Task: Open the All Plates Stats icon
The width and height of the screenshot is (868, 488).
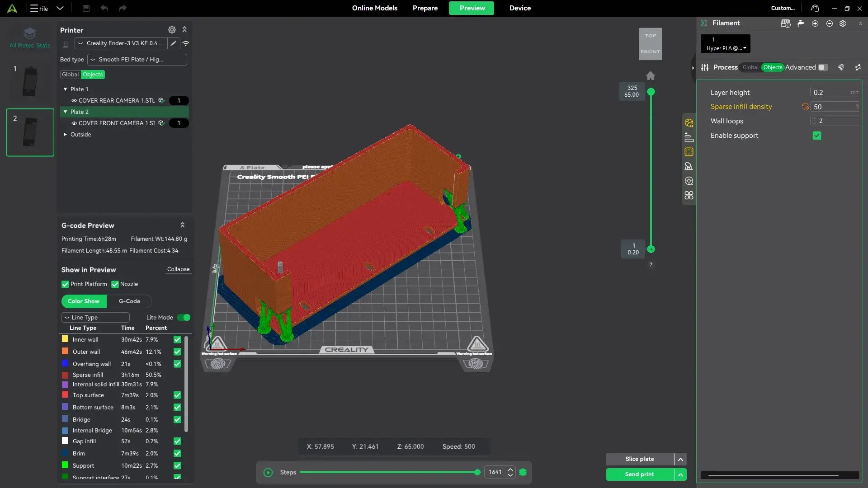Action: tap(30, 37)
